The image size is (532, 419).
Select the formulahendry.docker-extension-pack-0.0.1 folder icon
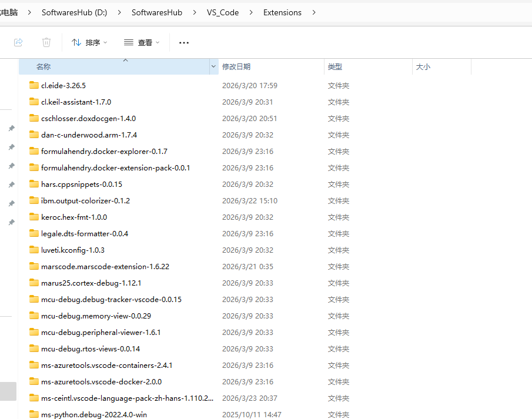tap(34, 167)
